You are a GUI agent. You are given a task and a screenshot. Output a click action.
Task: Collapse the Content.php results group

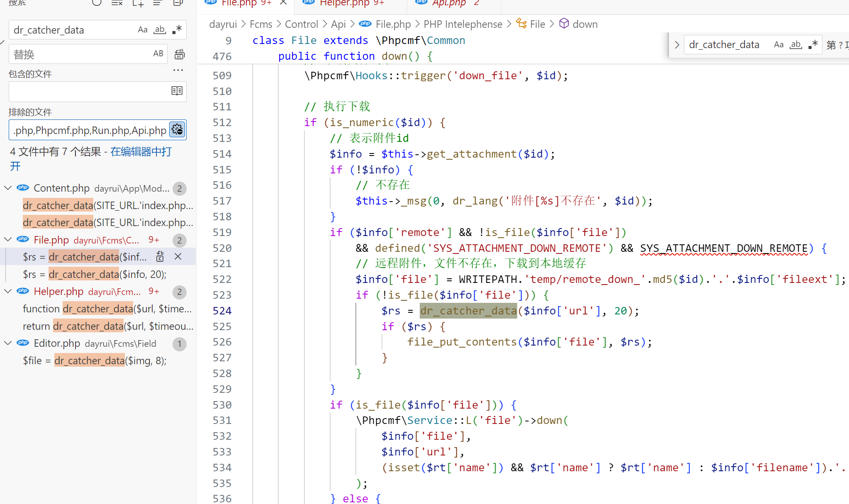[x=7, y=188]
